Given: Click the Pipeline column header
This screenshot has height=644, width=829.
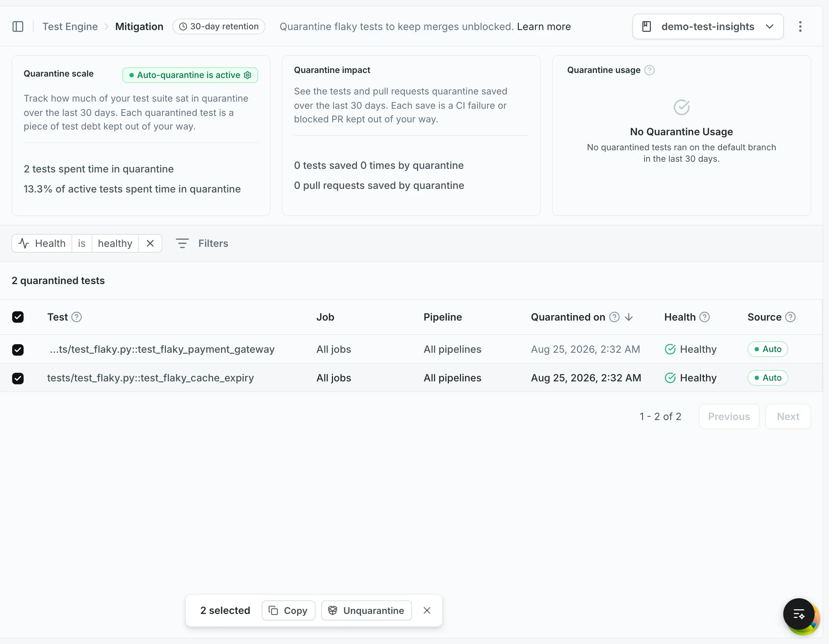Looking at the screenshot, I should click(x=443, y=317).
